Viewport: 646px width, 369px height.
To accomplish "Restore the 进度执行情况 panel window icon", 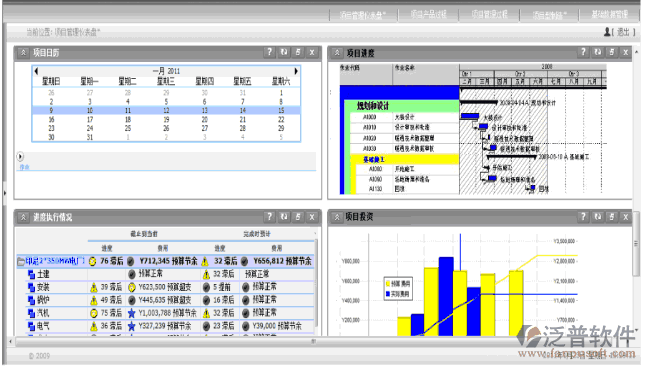I will coord(298,217).
